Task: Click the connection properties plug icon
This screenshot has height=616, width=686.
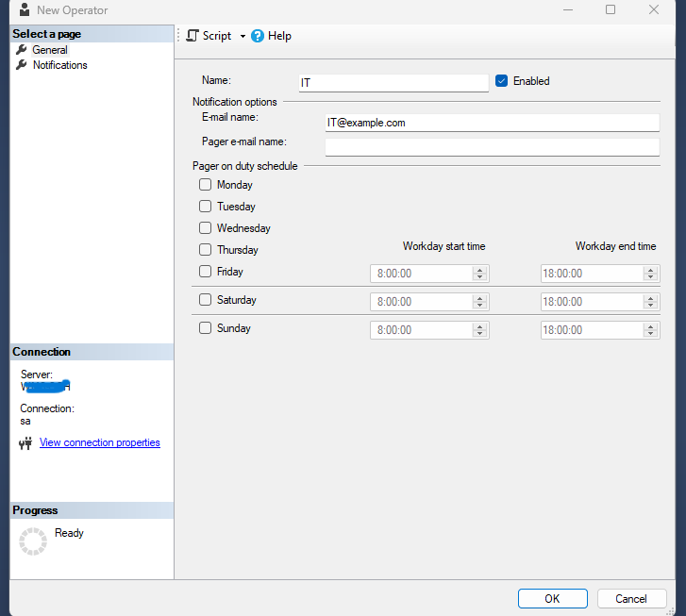Action: point(25,443)
